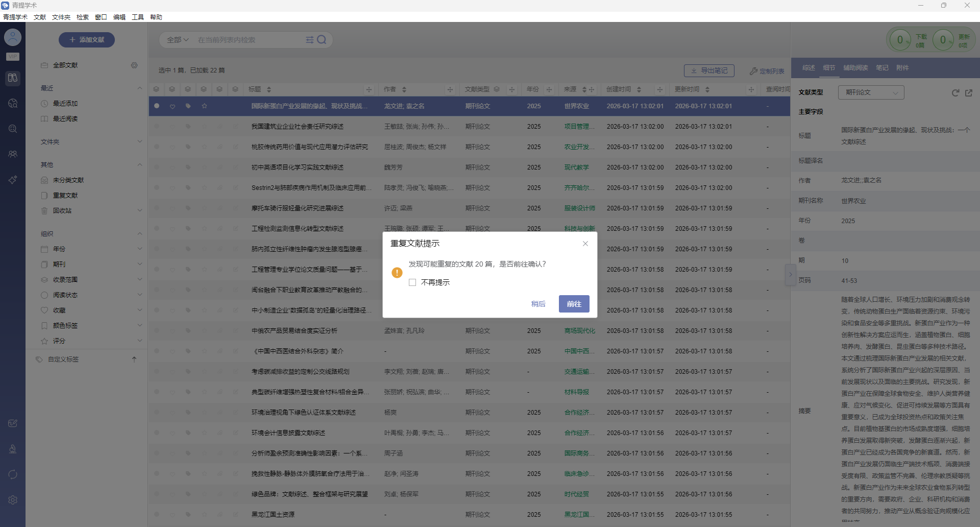
Task: Open the 文献类型 期刊论文 dropdown
Action: pyautogui.click(x=871, y=92)
